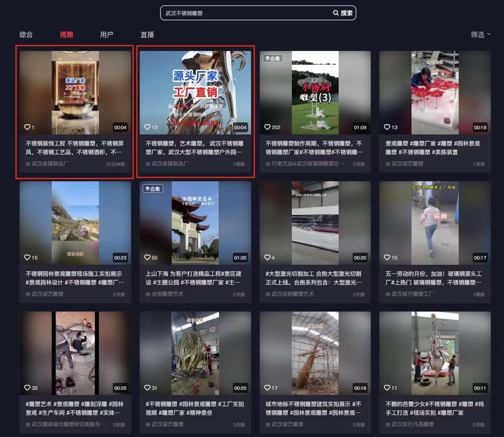Open the 用户 tab

[x=106, y=35]
